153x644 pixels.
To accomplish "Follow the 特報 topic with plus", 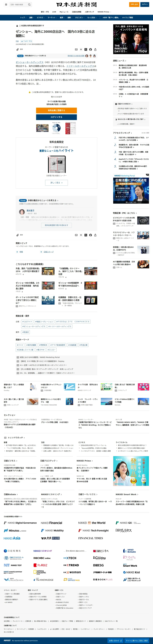I will click(x=17, y=252).
